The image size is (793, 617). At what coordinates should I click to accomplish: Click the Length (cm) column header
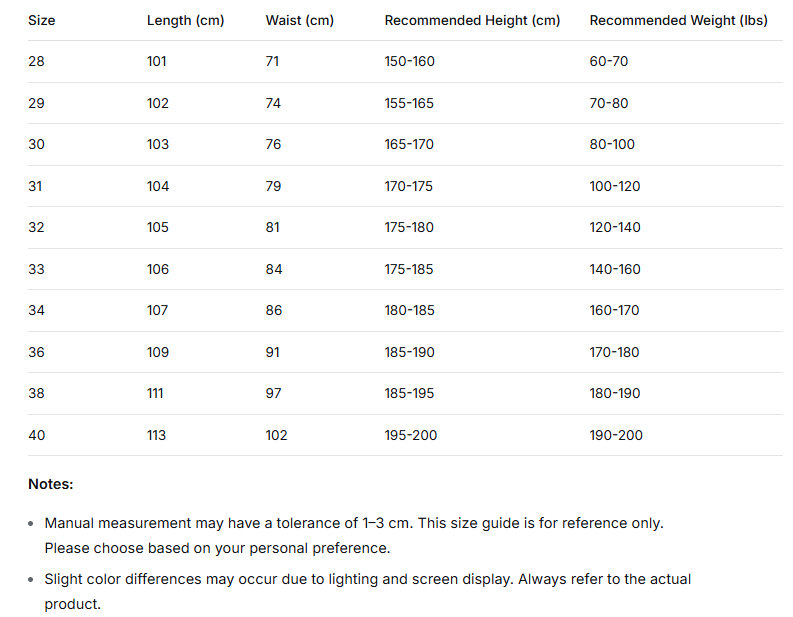coord(186,21)
